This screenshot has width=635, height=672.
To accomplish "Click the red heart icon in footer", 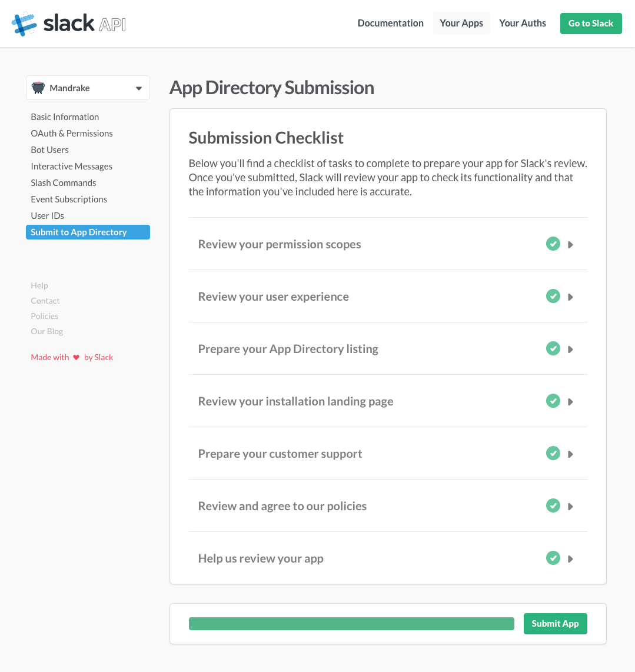I will (x=76, y=357).
